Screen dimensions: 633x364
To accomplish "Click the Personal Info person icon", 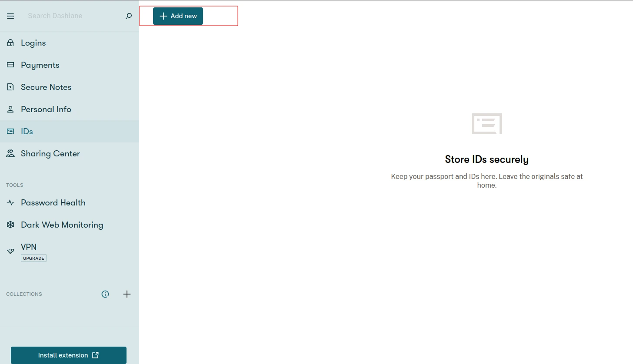I will [10, 109].
